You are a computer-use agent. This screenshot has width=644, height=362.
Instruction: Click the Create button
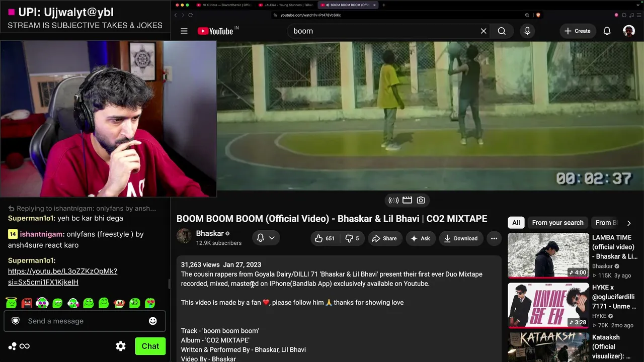pyautogui.click(x=577, y=31)
